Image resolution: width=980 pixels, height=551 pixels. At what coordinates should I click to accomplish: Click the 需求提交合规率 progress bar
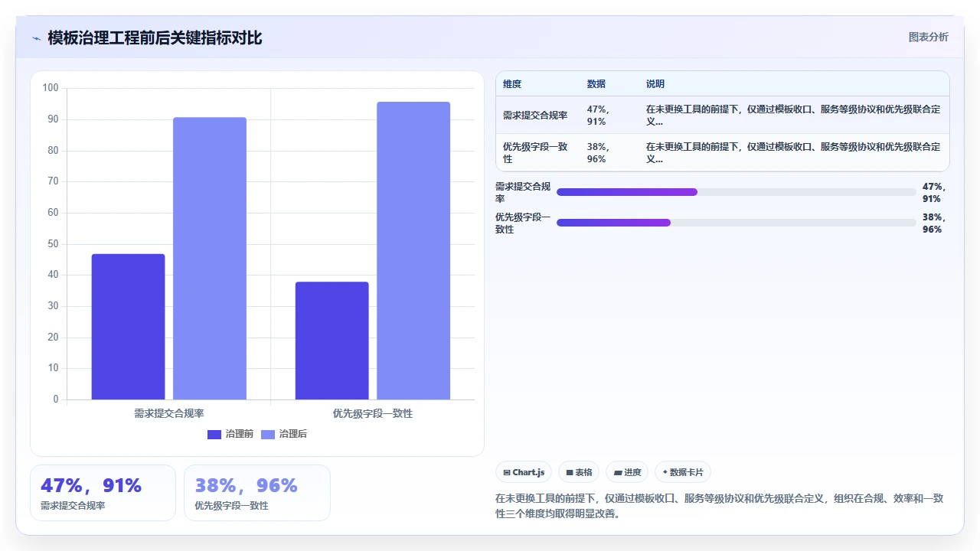coord(737,192)
